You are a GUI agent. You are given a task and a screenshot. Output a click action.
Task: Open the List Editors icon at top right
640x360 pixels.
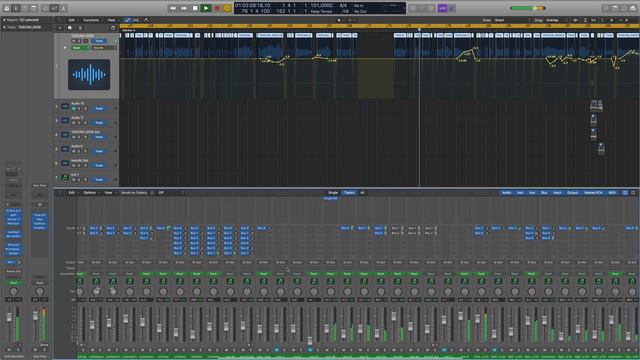click(x=606, y=8)
